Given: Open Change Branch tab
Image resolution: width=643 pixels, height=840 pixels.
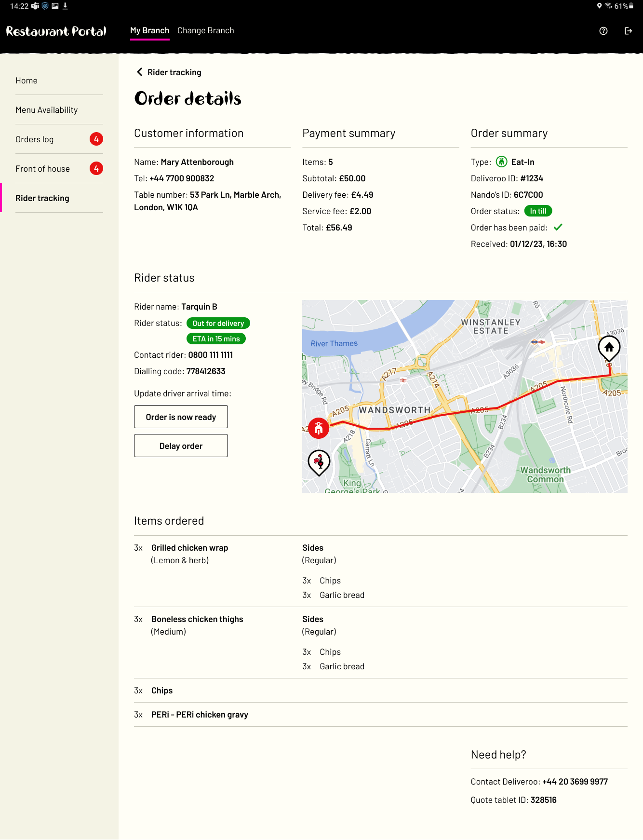Looking at the screenshot, I should 206,30.
